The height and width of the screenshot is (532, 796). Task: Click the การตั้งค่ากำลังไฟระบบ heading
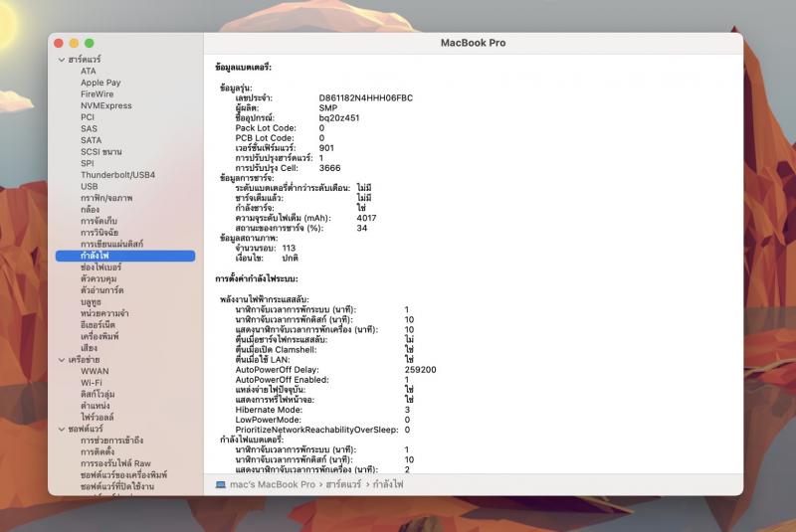pyautogui.click(x=257, y=279)
